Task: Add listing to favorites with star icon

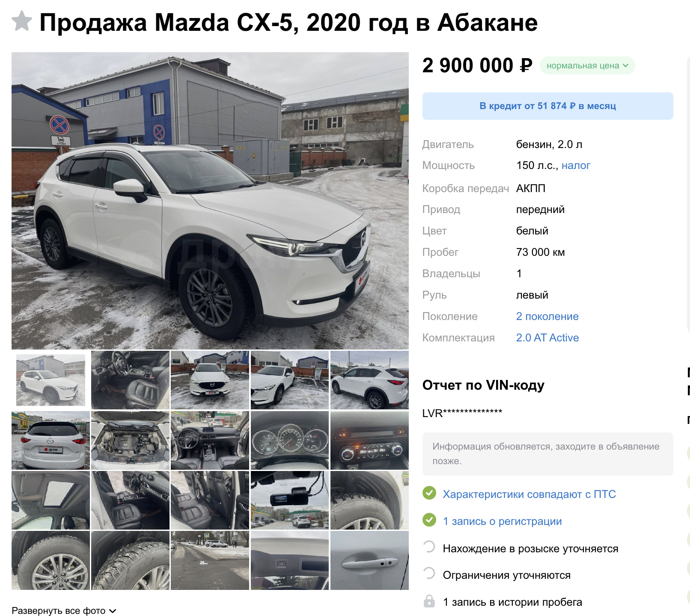Action: click(x=22, y=21)
